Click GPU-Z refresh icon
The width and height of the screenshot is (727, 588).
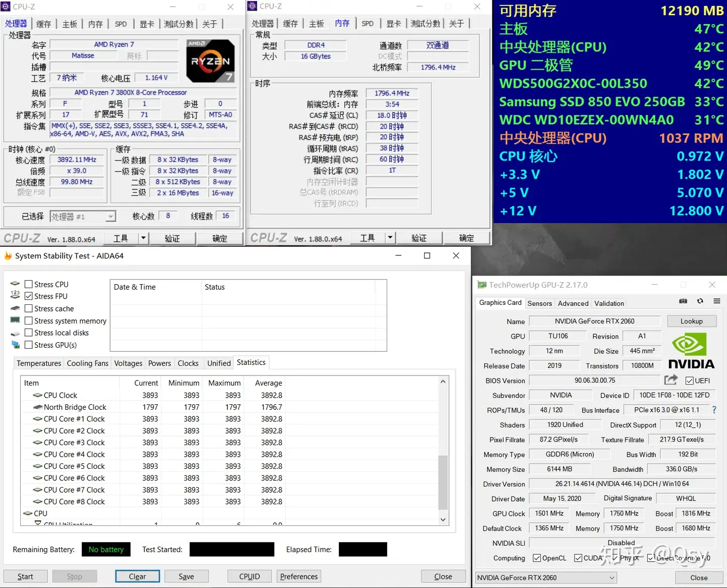click(700, 301)
